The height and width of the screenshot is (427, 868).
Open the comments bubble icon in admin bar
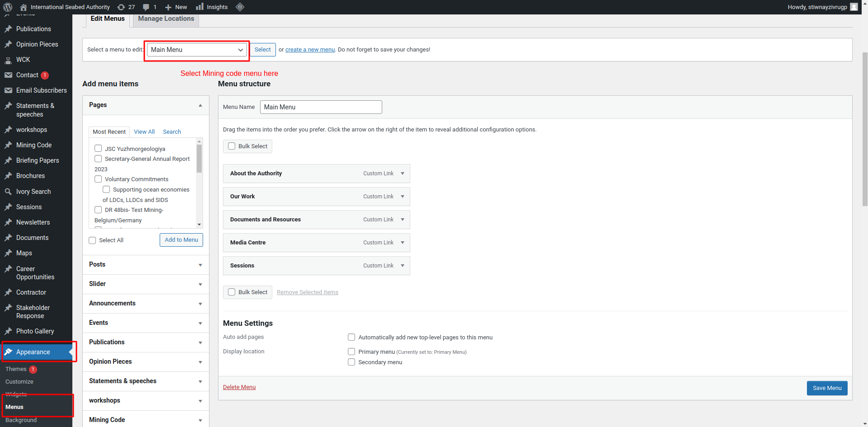(146, 7)
